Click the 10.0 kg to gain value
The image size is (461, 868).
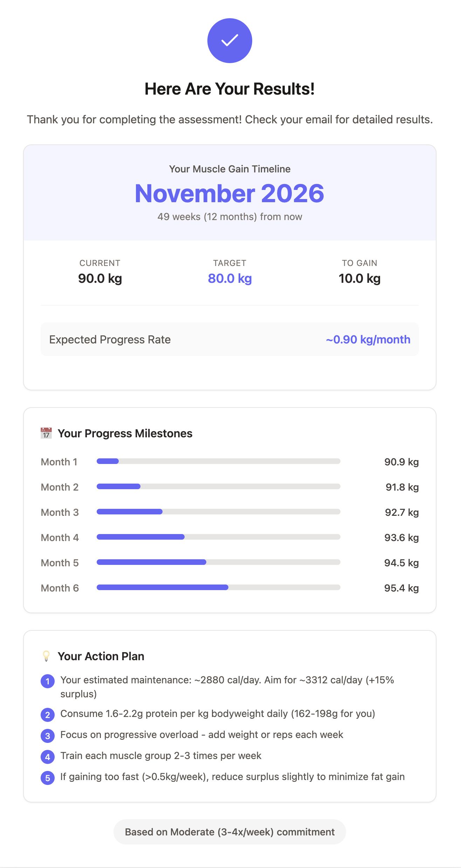click(360, 278)
